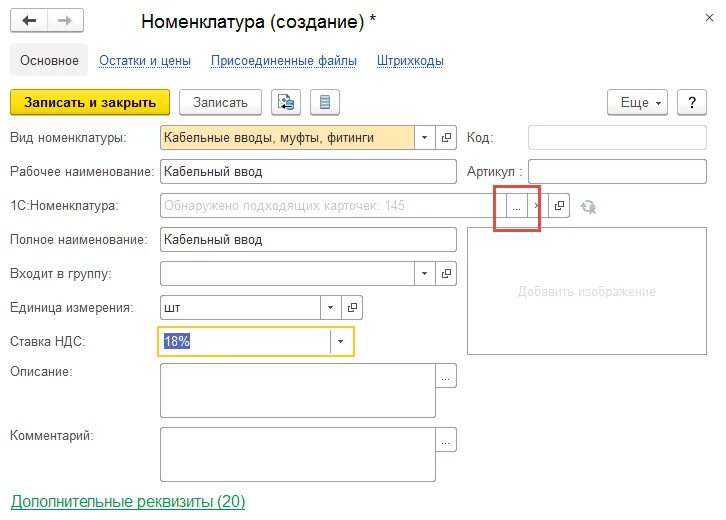Screen dimensions: 726x520
Task: Clear the 1С:Номенклатура field
Action: 537,206
